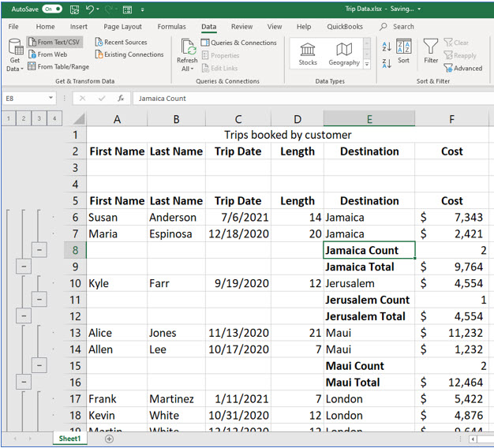This screenshot has width=494, height=448.
Task: Open the Sort dialog
Action: tap(403, 51)
